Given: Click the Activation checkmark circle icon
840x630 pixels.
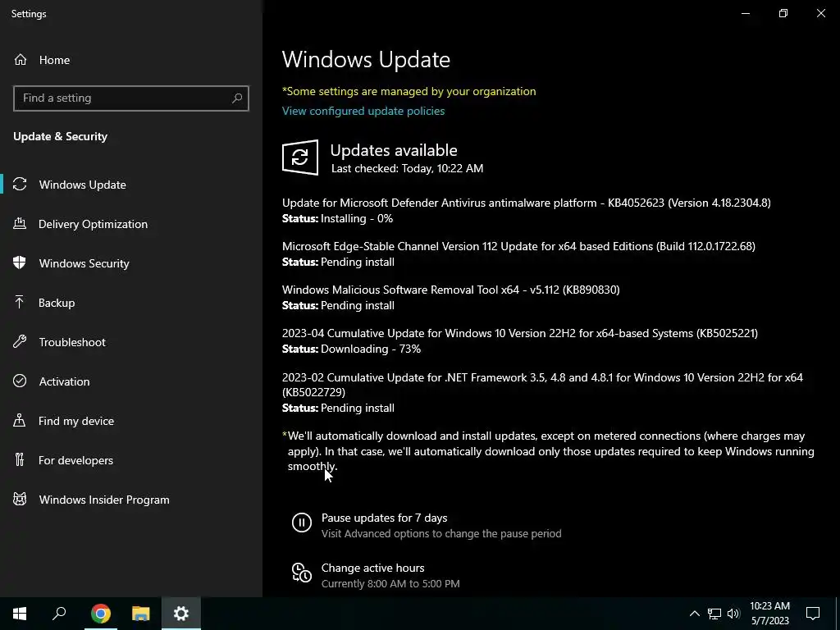Looking at the screenshot, I should [x=20, y=381].
